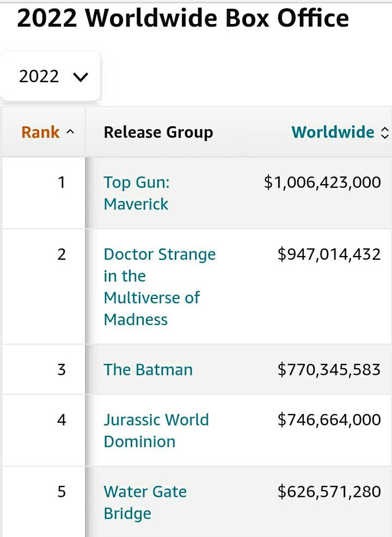The image size is (392, 537).
Task: Click the Worldwide sort arrows icon
Action: click(384, 132)
